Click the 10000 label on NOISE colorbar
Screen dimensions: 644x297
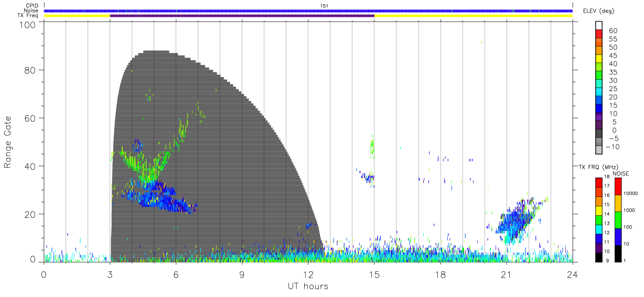coord(630,193)
